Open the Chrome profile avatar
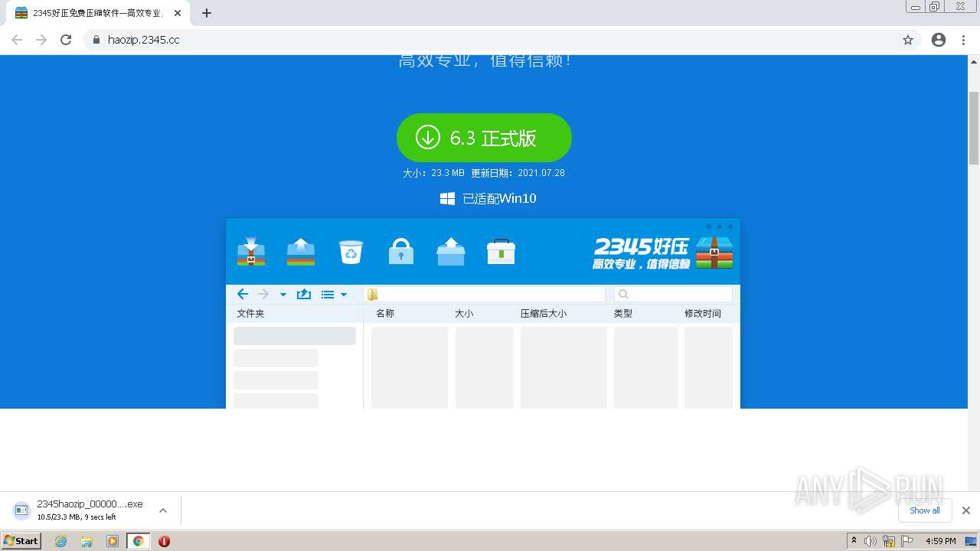Screen dimensions: 980x551 (939, 40)
